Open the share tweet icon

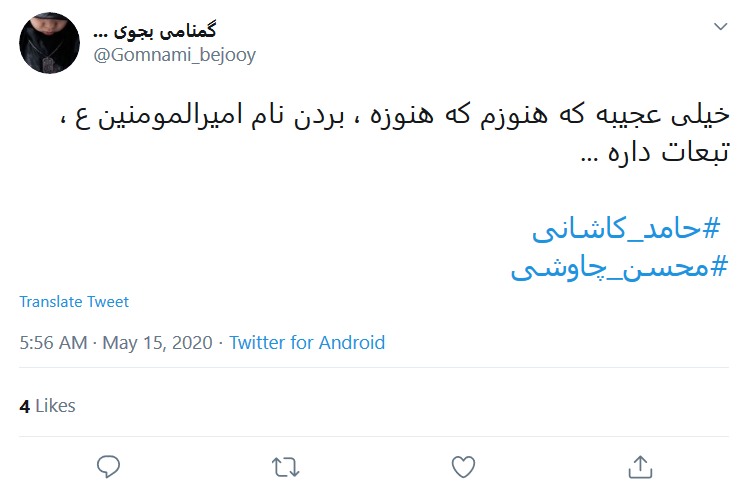point(639,466)
